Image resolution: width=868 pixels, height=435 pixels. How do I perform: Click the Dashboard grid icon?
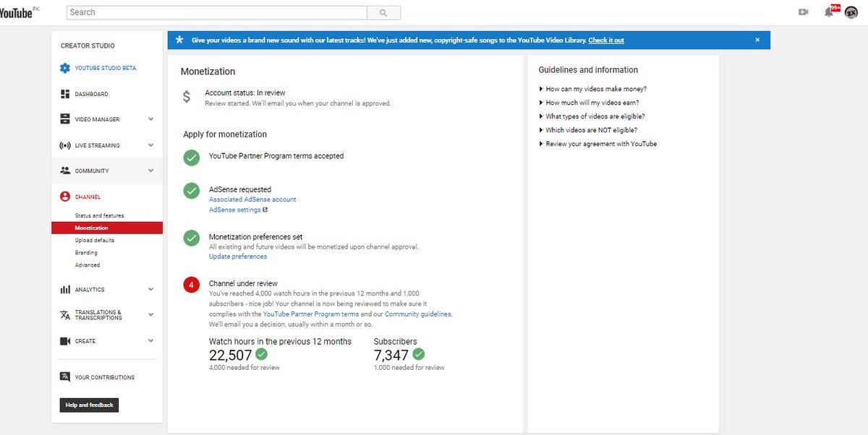click(65, 94)
